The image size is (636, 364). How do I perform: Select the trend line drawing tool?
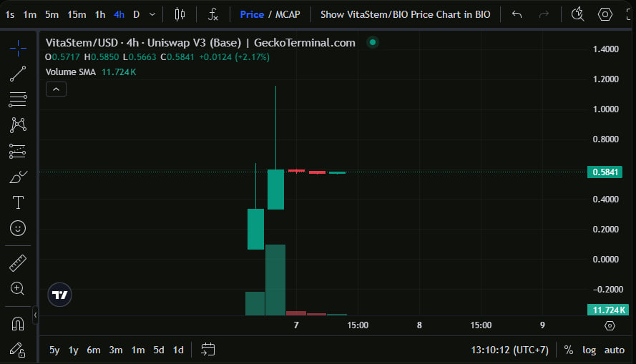pyautogui.click(x=18, y=74)
